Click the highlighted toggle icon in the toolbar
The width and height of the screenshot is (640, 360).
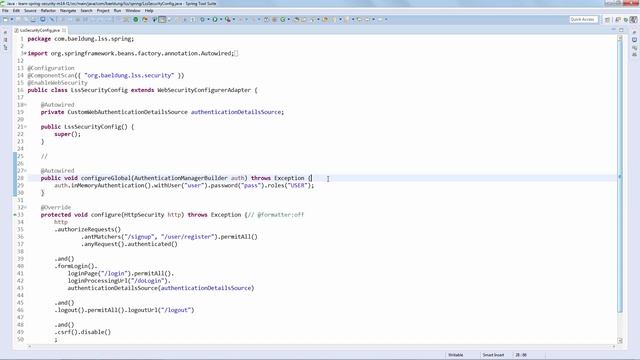[162, 19]
